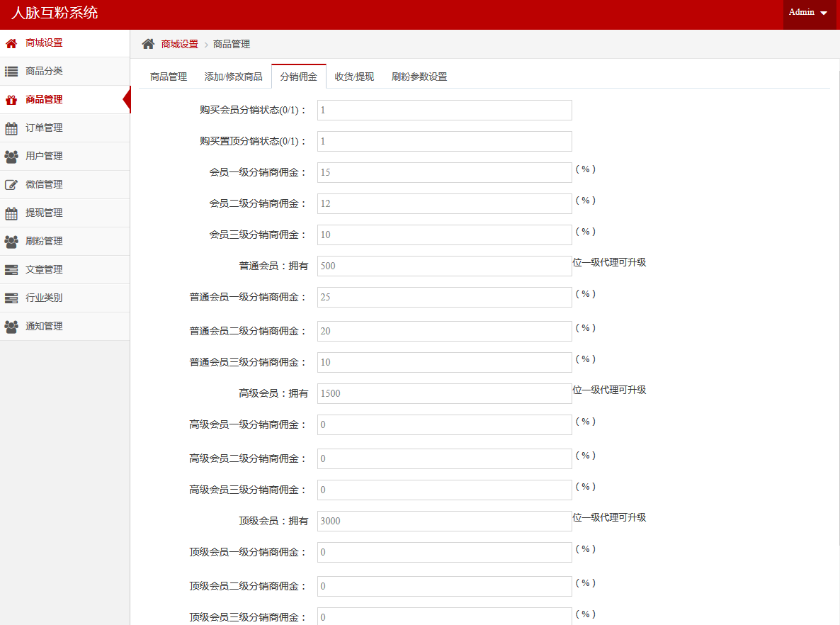Click the home icon beside 商城设置 in sidebar
The image size is (840, 625).
click(11, 43)
